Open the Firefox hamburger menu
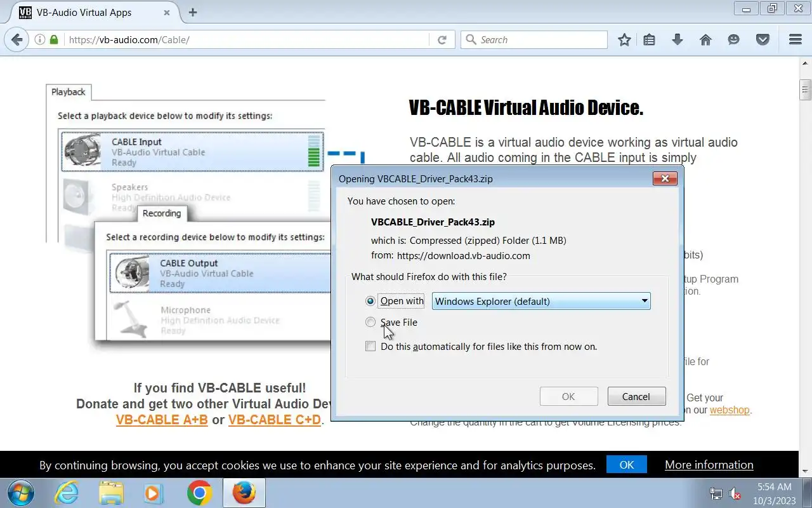Image resolution: width=812 pixels, height=508 pixels. [x=796, y=39]
